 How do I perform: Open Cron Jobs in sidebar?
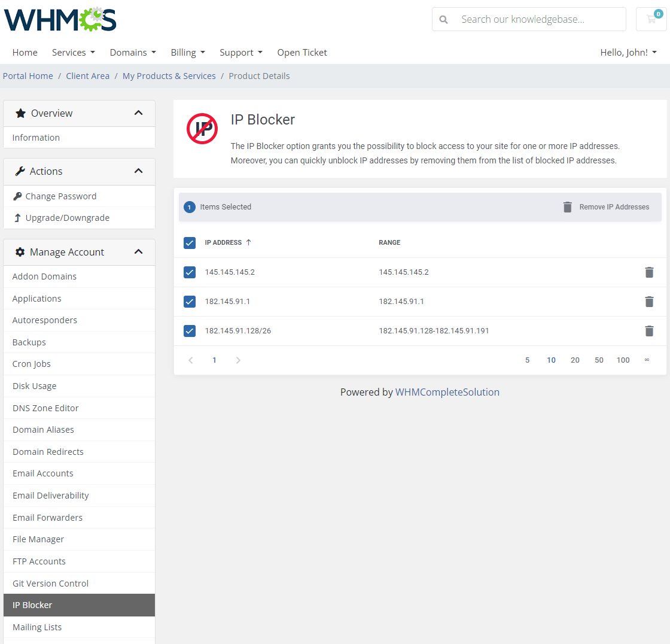79,364
